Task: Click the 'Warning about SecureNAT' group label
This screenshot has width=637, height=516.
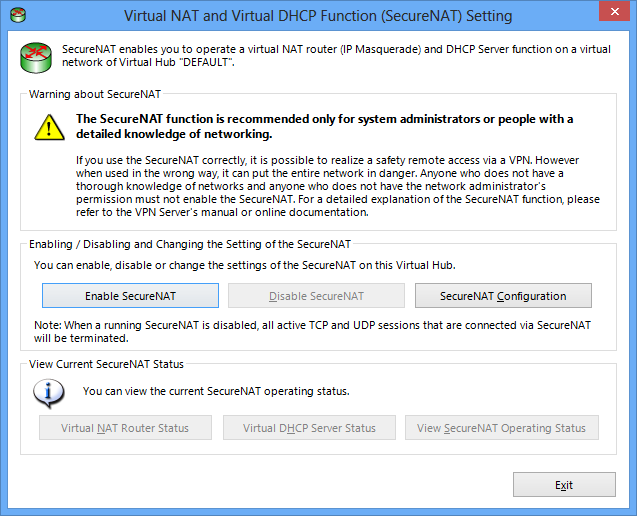Action: pyautogui.click(x=95, y=94)
